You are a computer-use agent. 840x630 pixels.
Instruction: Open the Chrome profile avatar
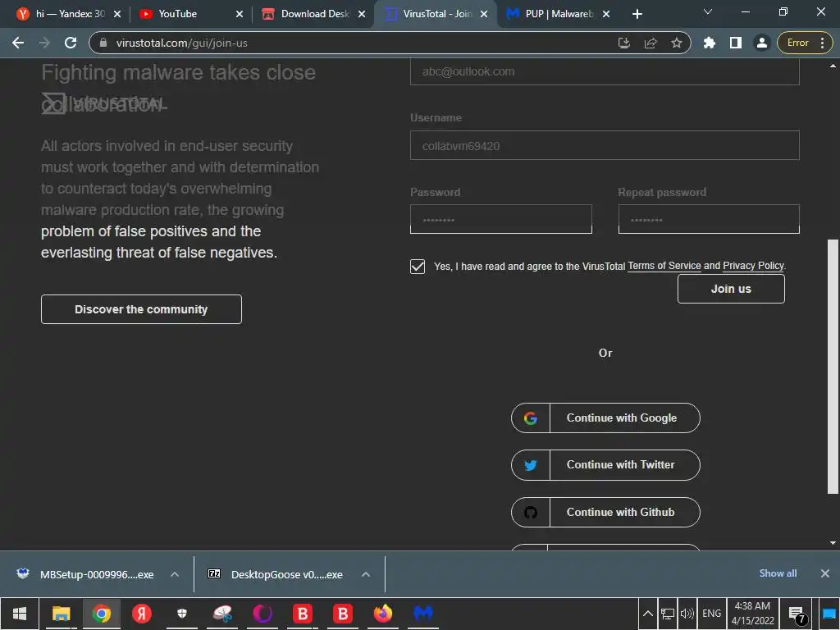pos(761,43)
